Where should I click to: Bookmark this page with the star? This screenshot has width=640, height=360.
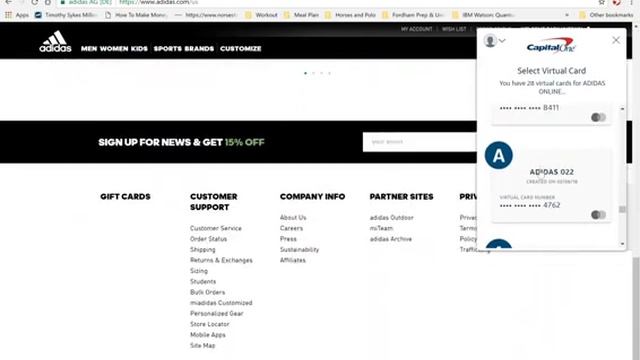point(602,2)
